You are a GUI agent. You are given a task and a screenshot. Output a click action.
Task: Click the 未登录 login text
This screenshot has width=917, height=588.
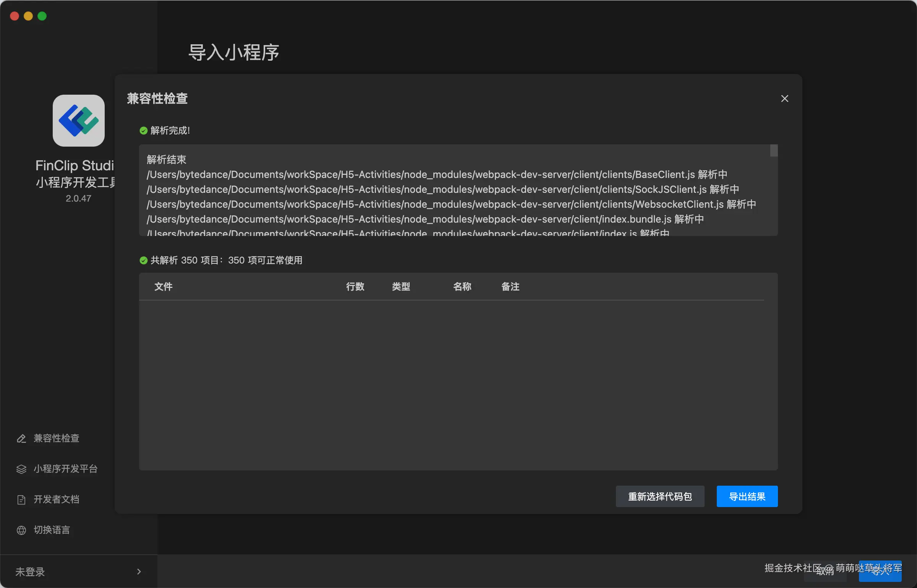tap(30, 572)
